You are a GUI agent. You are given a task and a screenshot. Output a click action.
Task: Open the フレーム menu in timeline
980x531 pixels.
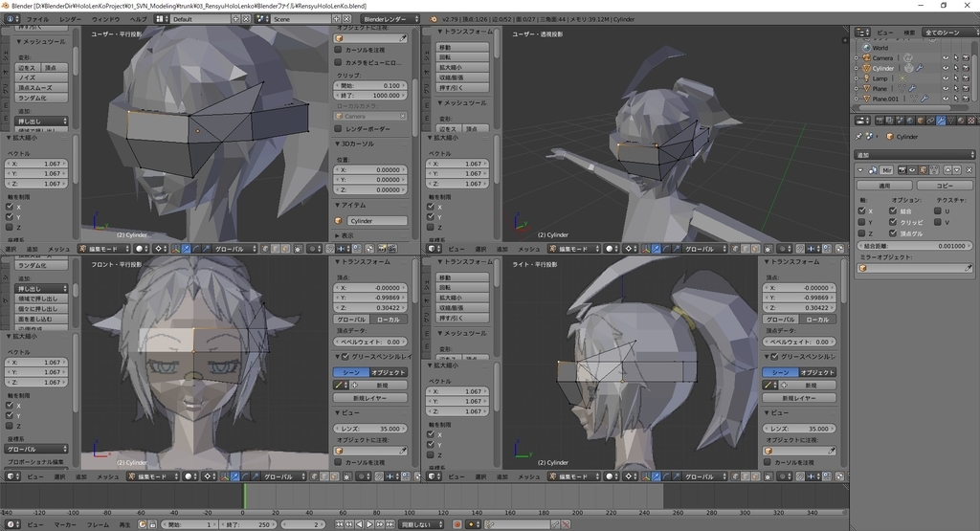(x=99, y=524)
